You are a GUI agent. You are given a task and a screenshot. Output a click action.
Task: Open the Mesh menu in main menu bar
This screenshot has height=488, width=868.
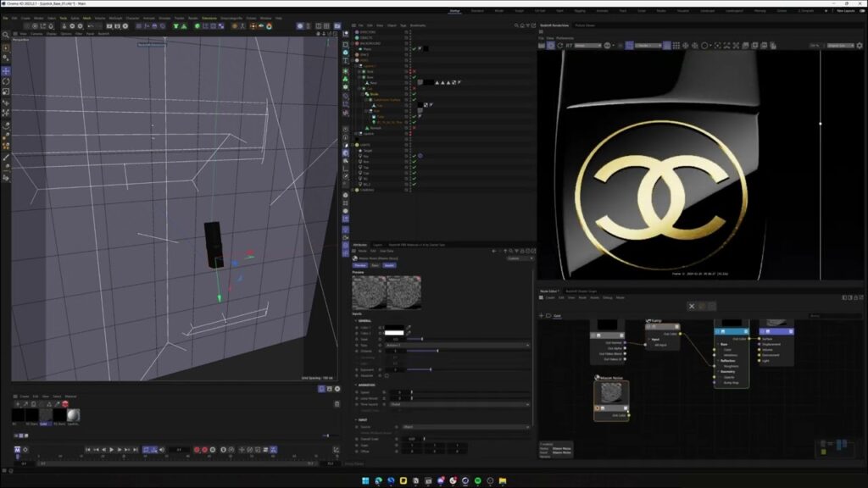tap(87, 19)
